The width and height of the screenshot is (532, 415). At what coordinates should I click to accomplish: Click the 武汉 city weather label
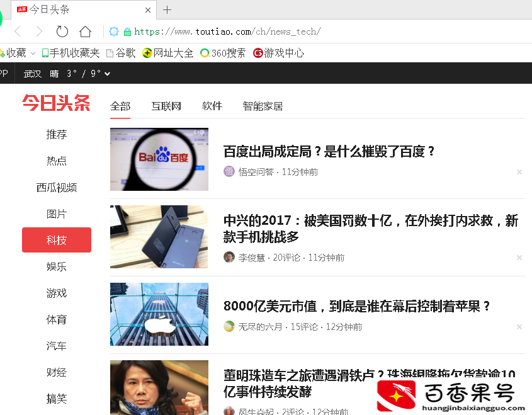[33, 74]
